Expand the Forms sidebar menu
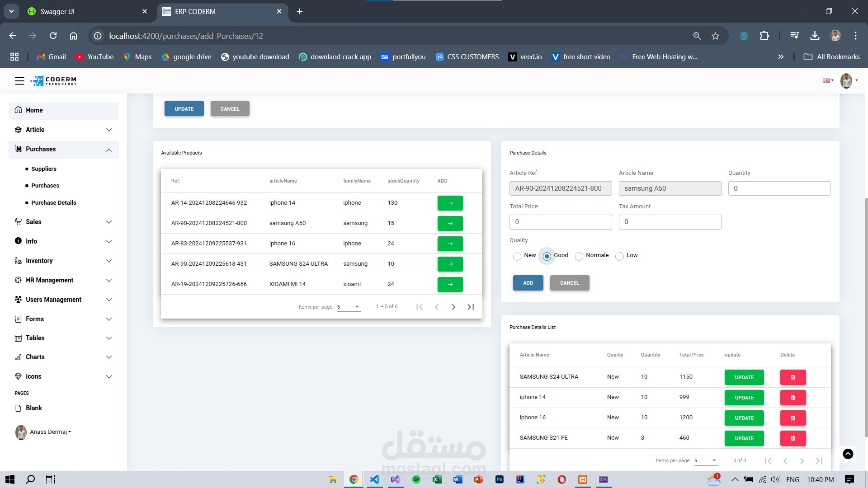 (x=64, y=319)
